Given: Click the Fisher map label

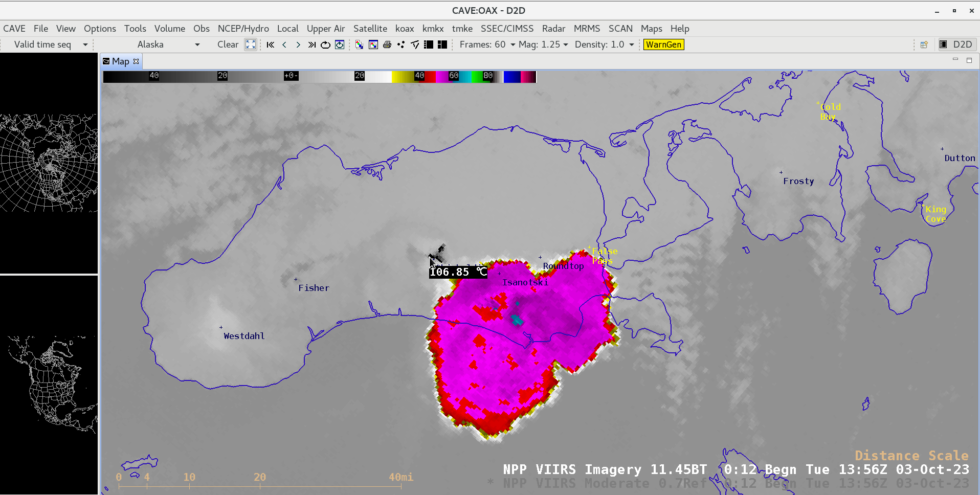Looking at the screenshot, I should coord(314,288).
